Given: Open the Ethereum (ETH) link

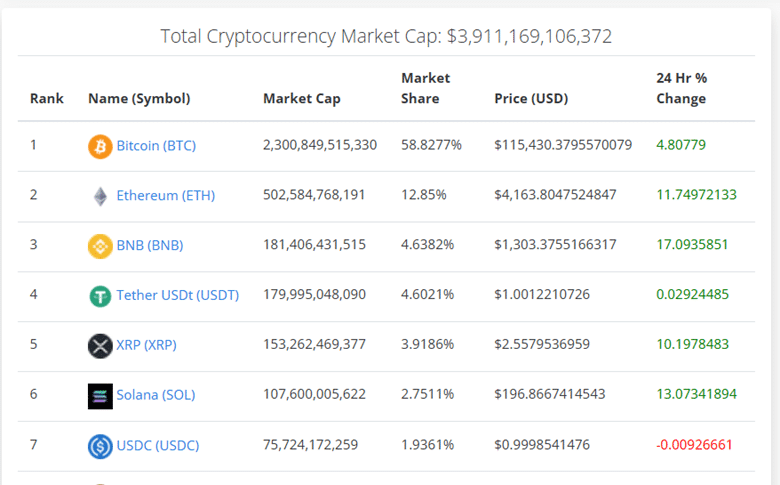Looking at the screenshot, I should tap(165, 196).
